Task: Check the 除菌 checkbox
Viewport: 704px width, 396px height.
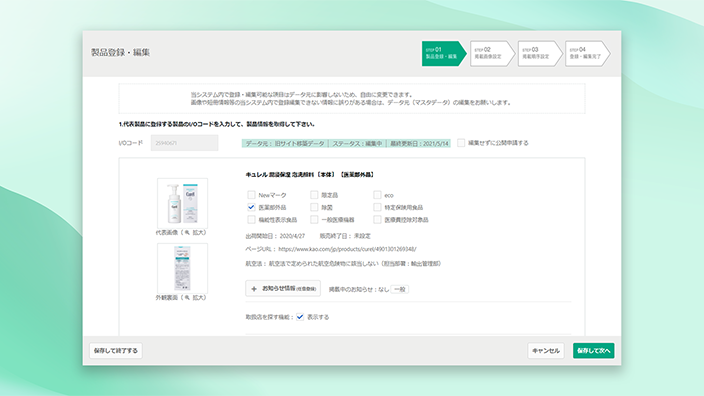Action: coord(314,207)
